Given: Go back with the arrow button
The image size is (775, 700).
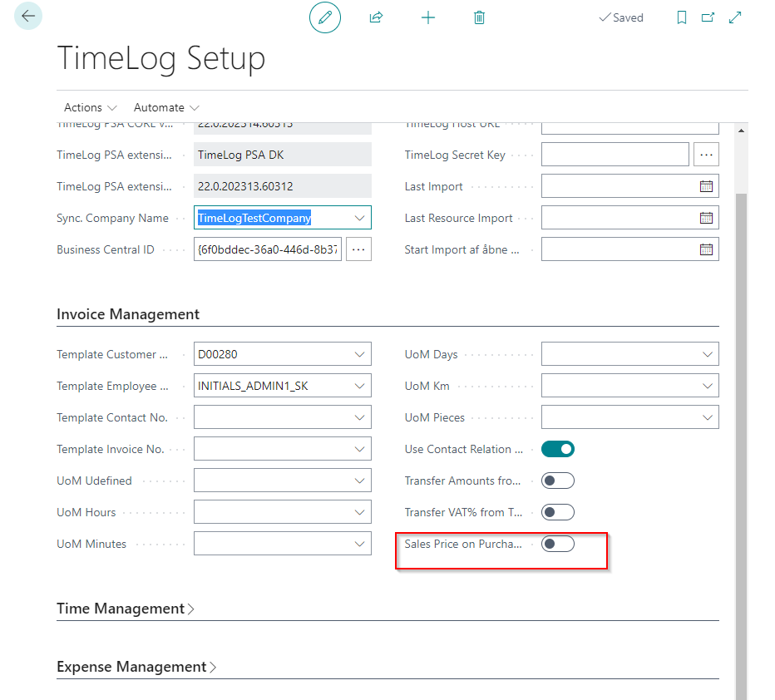Looking at the screenshot, I should (28, 16).
